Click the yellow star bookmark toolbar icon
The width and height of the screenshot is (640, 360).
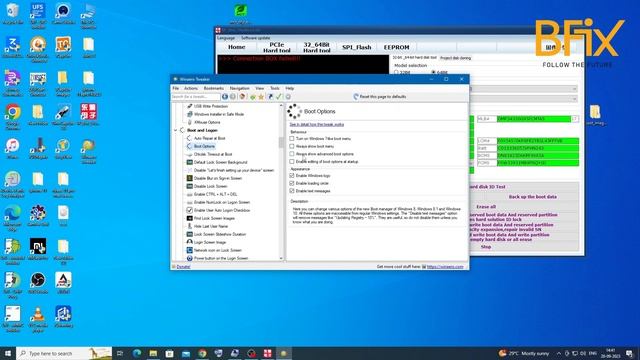point(261,97)
